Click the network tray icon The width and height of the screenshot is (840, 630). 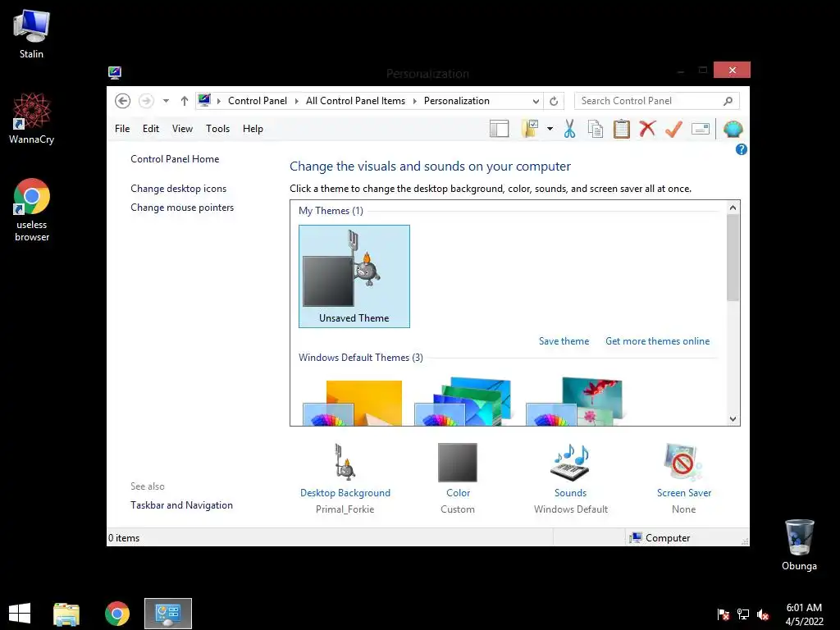743,614
